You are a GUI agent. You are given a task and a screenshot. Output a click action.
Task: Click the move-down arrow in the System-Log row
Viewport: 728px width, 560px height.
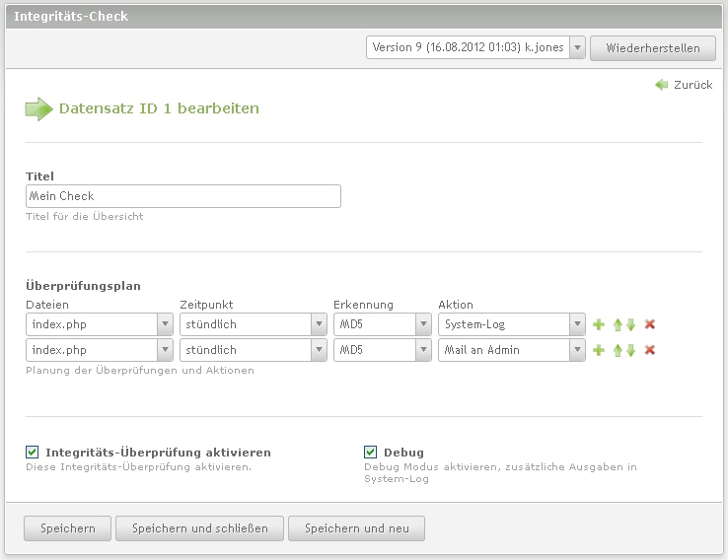point(630,324)
